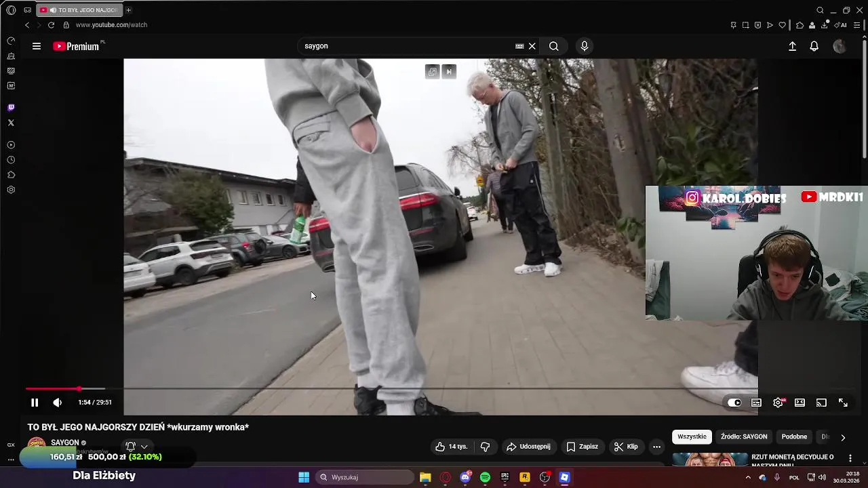Pop out video with detach icon
The width and height of the screenshot is (868, 488).
[432, 72]
